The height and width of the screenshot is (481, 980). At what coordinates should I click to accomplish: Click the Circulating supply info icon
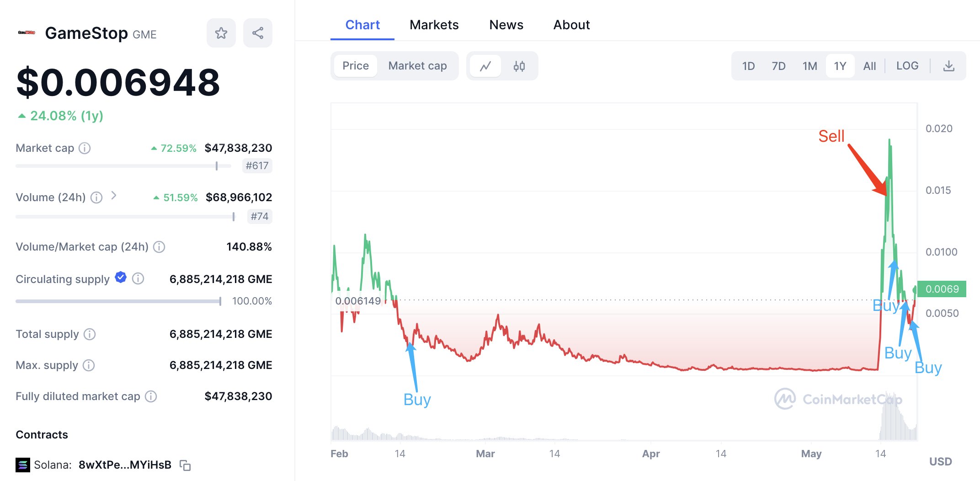[138, 278]
